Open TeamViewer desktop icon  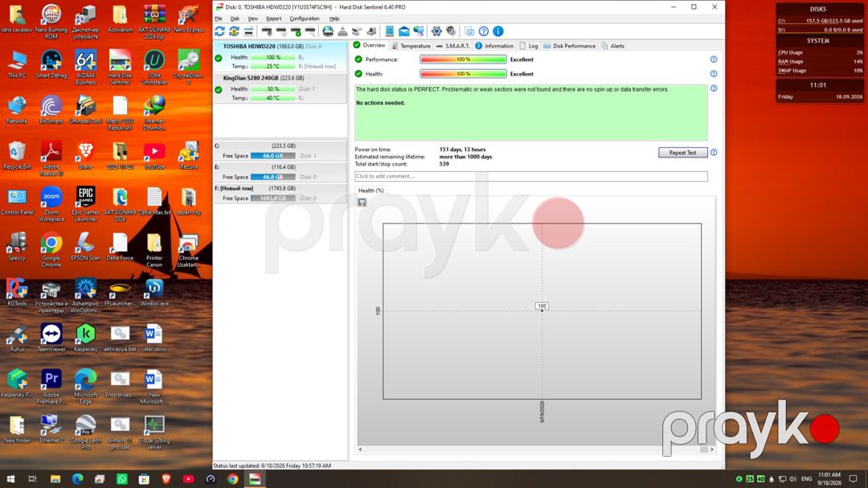coord(51,338)
